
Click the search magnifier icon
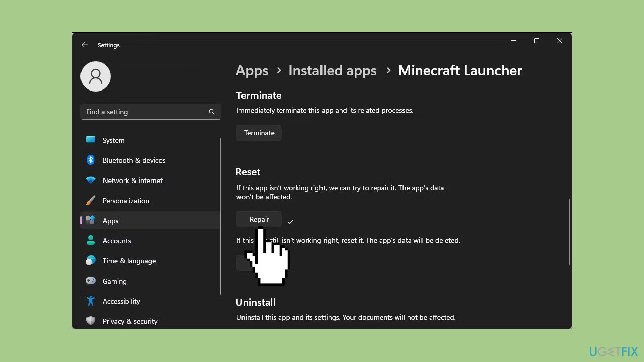tap(212, 112)
